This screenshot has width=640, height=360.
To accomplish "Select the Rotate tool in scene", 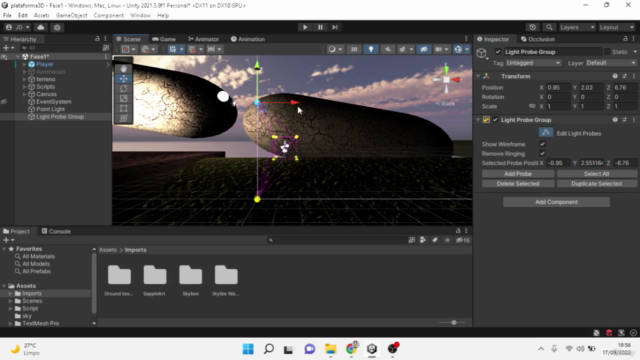I will coord(124,89).
